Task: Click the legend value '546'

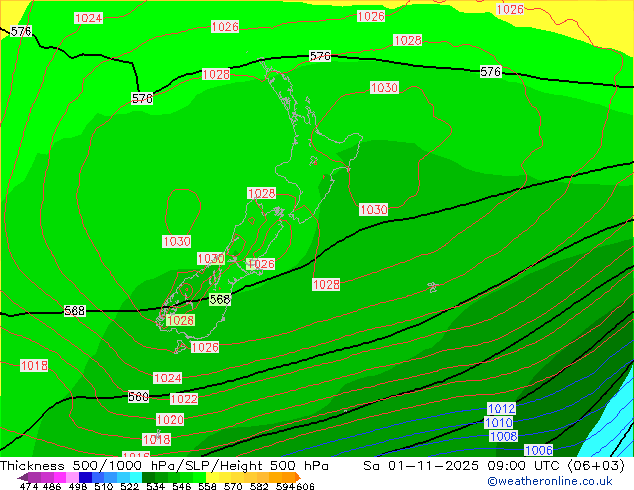Action: pos(182,486)
